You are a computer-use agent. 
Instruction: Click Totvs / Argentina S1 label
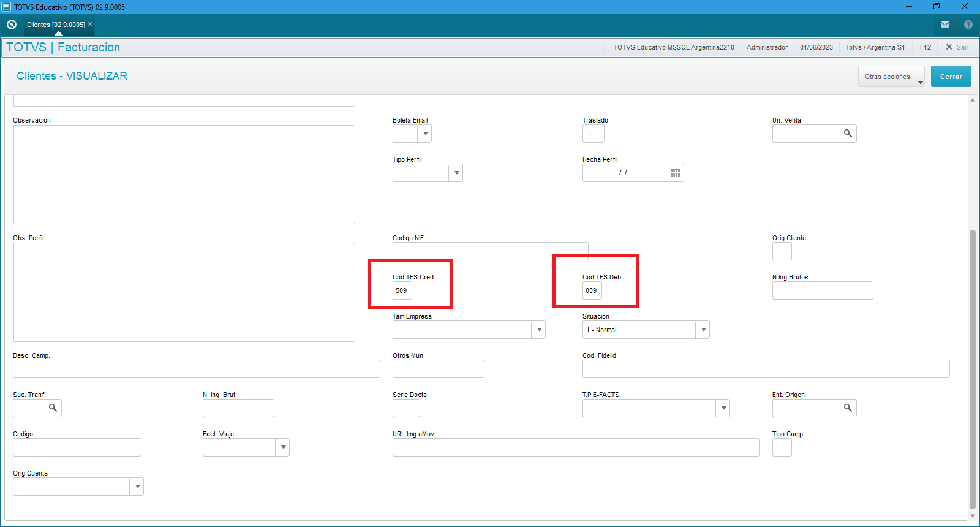click(875, 47)
